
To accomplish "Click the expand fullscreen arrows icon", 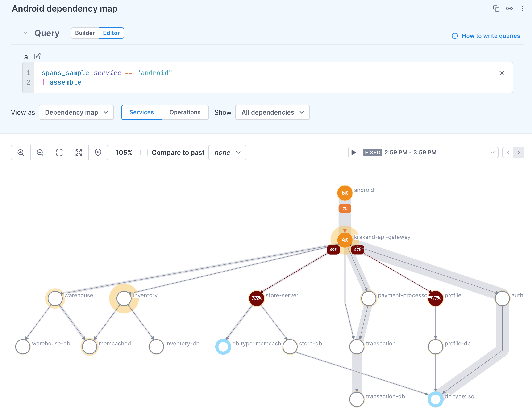I will click(79, 153).
